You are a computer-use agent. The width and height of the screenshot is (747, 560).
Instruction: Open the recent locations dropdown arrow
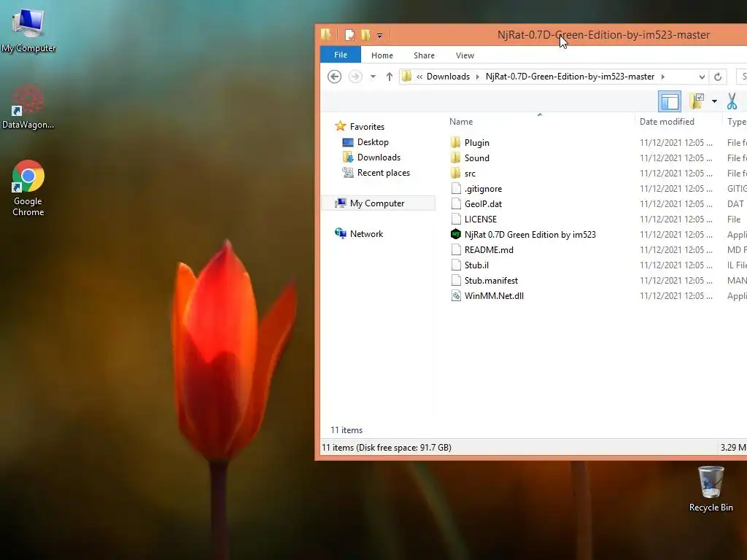pyautogui.click(x=373, y=77)
